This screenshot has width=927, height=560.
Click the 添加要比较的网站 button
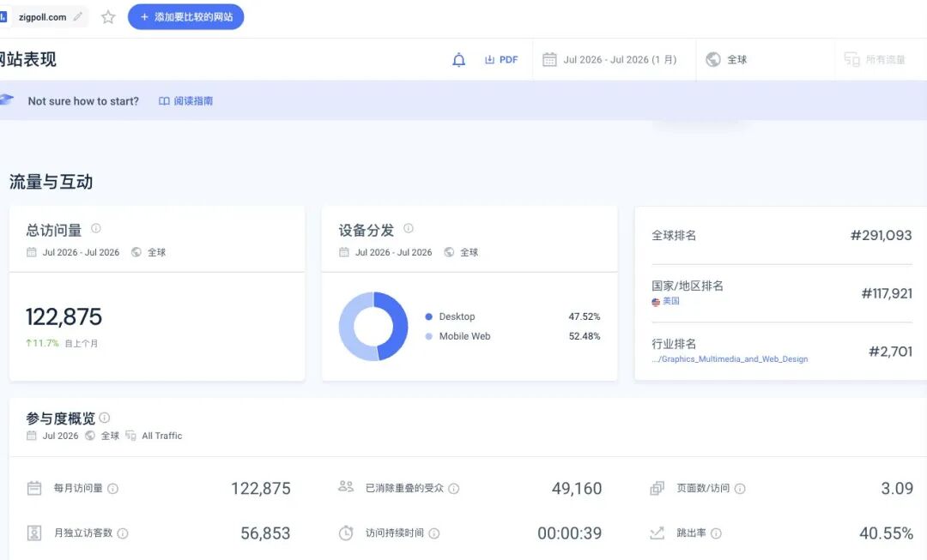pos(185,17)
